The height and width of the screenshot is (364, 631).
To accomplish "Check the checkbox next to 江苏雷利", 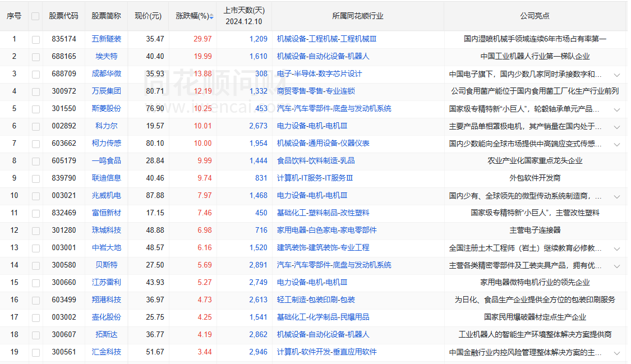I will pyautogui.click(x=36, y=283).
